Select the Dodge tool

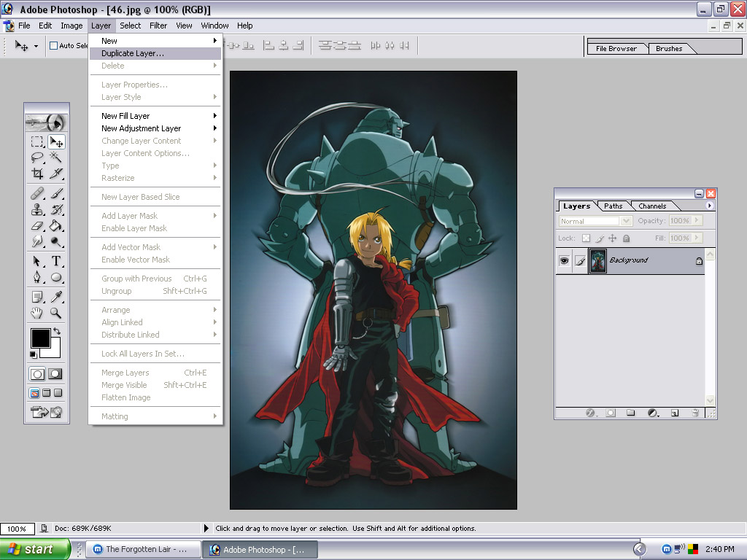click(x=56, y=241)
